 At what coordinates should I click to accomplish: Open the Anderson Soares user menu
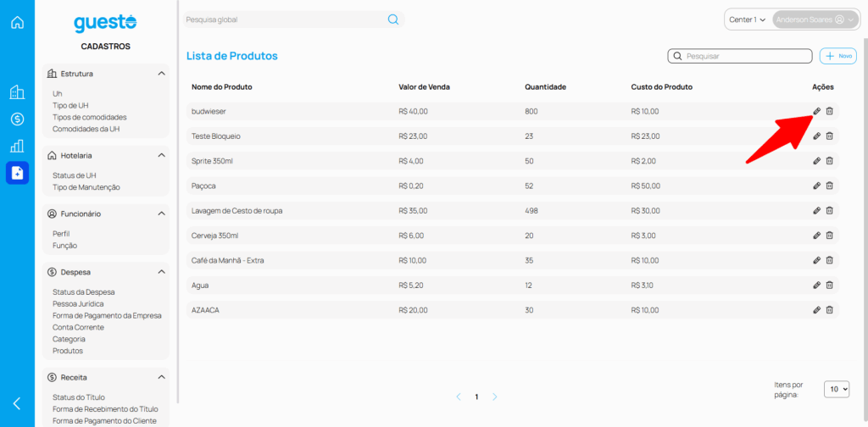[x=815, y=19]
